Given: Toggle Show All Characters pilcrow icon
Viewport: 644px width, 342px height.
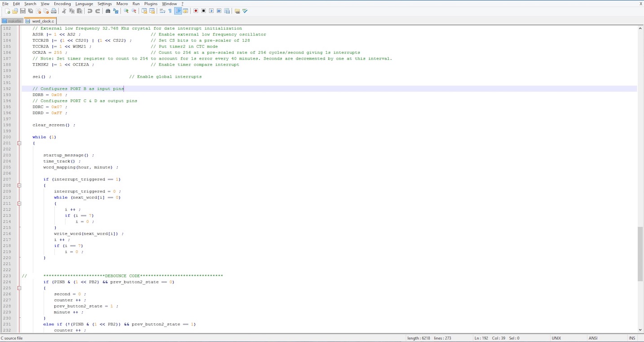Looking at the screenshot, I should click(x=170, y=11).
